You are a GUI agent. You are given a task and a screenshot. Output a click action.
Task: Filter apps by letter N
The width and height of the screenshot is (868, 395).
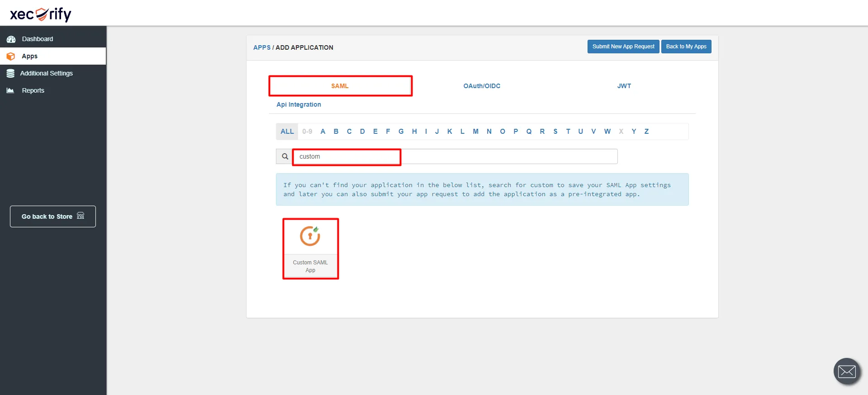coord(489,132)
